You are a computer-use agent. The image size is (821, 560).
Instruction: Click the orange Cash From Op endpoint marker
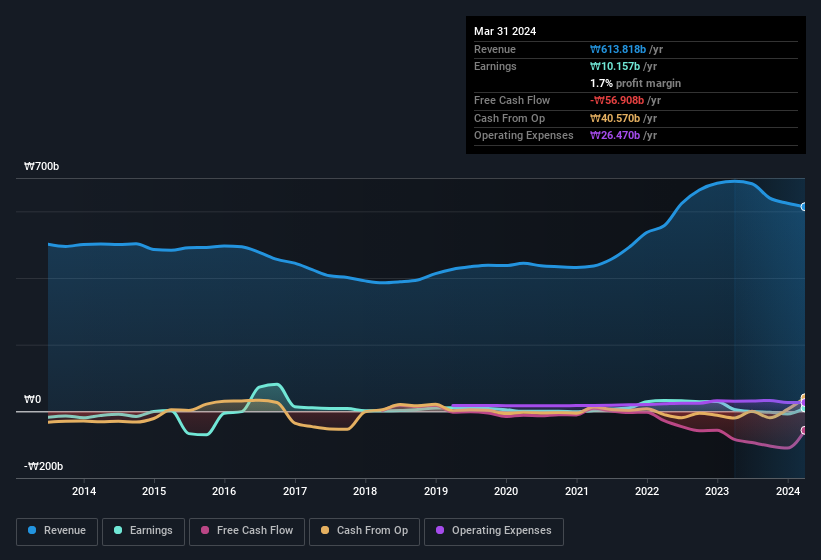click(x=805, y=398)
